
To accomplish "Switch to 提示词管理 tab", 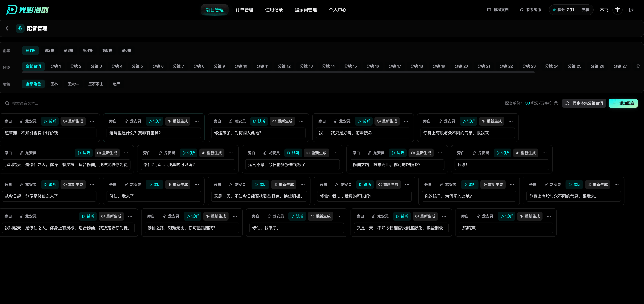I will [306, 10].
